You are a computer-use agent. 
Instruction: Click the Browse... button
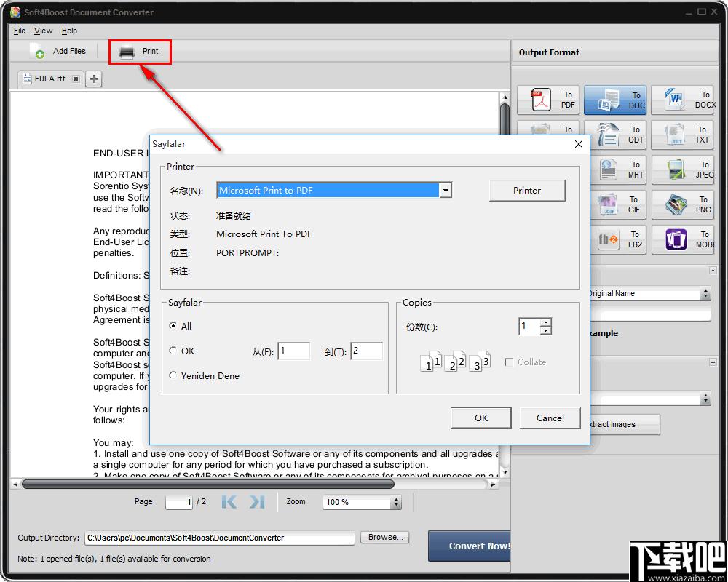click(385, 538)
